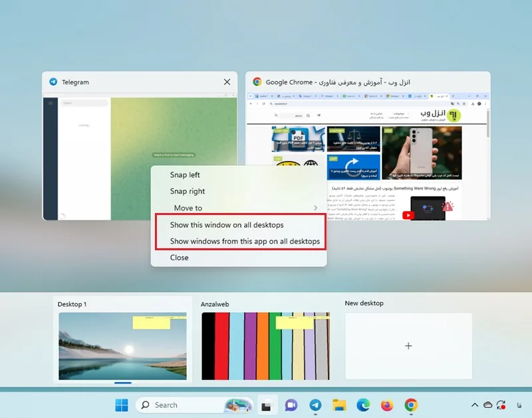Click Chrome icon in the preview title

(257, 82)
